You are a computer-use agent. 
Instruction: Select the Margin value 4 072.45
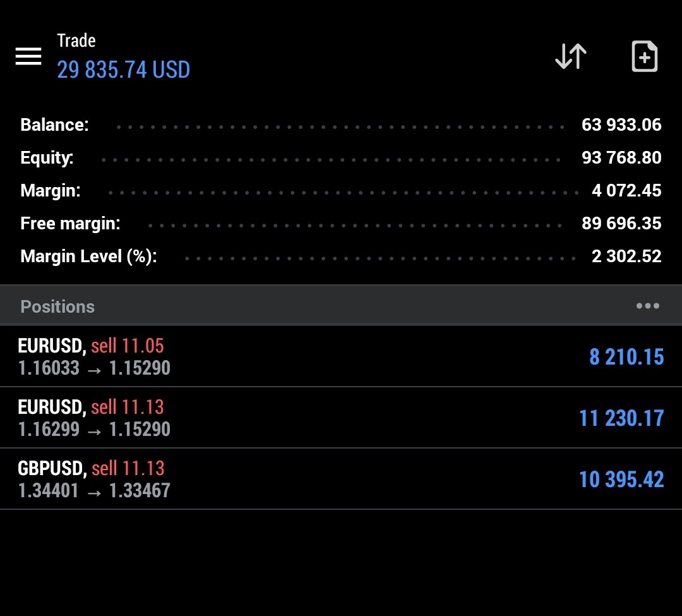626,191
